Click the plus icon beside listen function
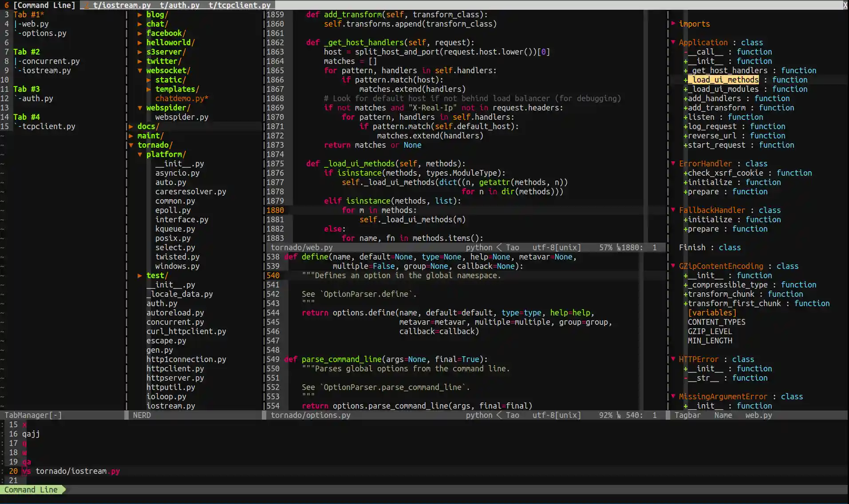The height and width of the screenshot is (504, 849). pos(685,117)
